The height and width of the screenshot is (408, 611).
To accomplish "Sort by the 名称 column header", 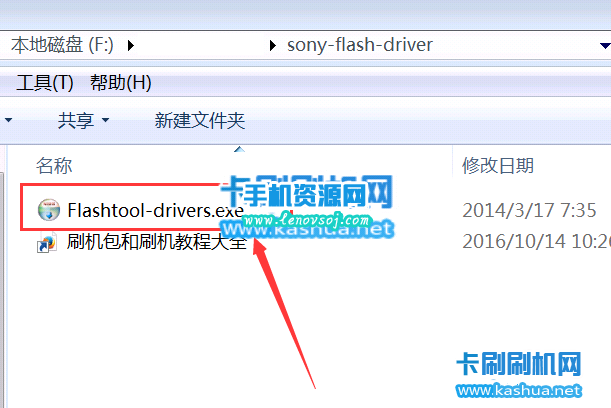I will pyautogui.click(x=54, y=166).
